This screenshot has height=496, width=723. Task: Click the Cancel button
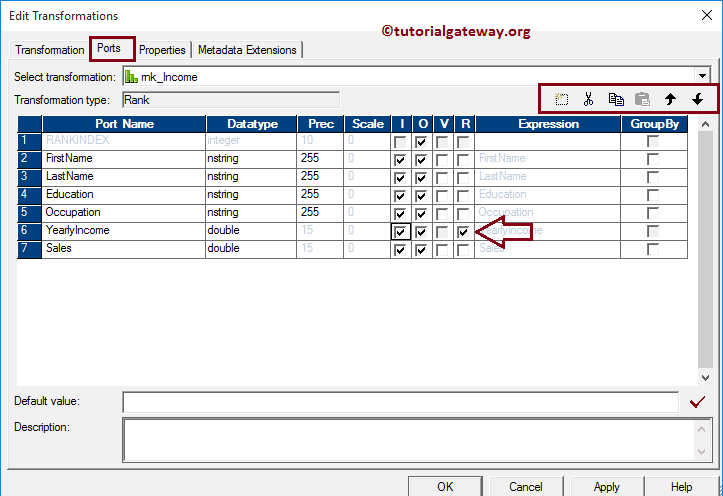526,486
